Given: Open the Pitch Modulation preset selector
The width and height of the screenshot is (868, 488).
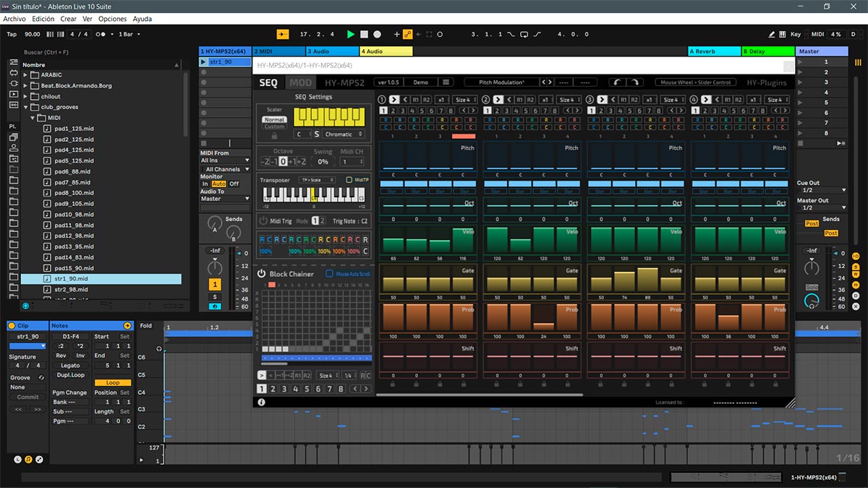Looking at the screenshot, I should 502,82.
